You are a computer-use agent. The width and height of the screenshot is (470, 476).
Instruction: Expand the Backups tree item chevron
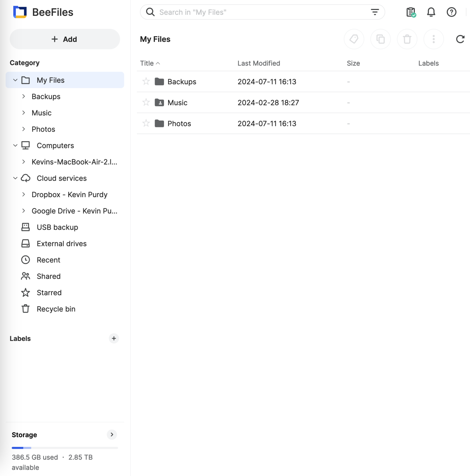click(x=24, y=96)
